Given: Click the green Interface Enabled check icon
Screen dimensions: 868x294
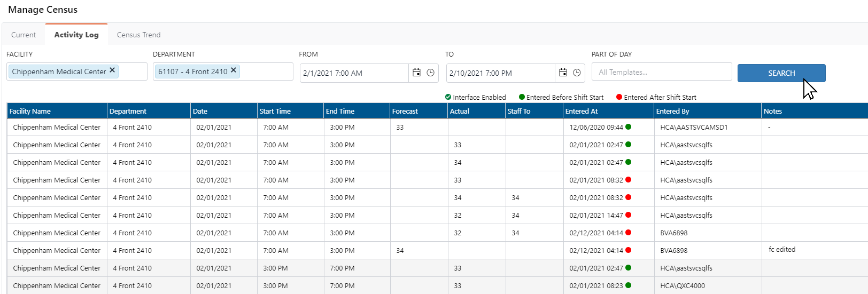Looking at the screenshot, I should pyautogui.click(x=448, y=97).
